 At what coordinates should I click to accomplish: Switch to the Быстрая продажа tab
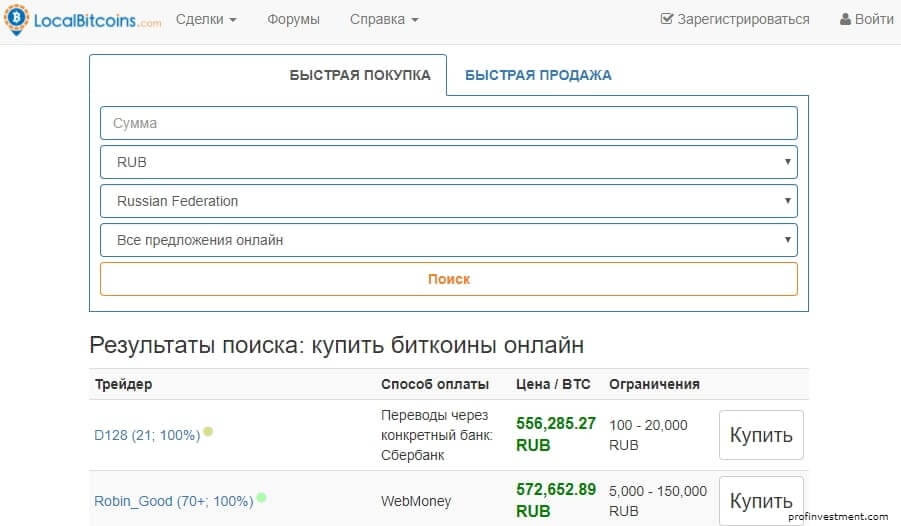[x=538, y=75]
